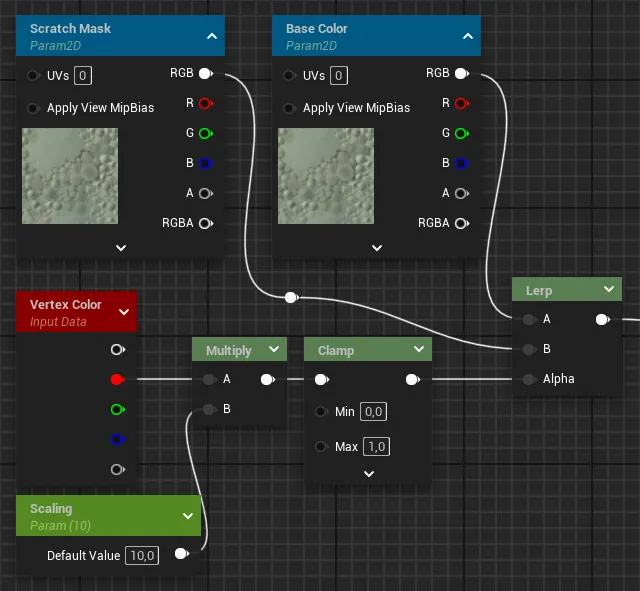
Task: Click the Clamp Min input pin
Action: click(x=321, y=411)
